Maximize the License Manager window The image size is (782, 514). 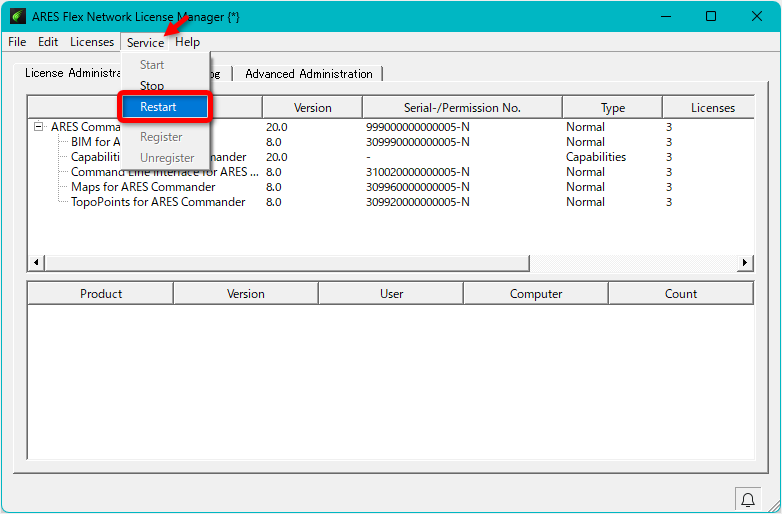click(x=711, y=16)
